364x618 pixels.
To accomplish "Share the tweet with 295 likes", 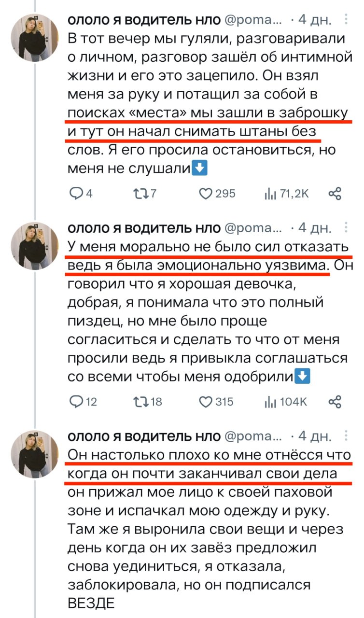I will point(335,194).
